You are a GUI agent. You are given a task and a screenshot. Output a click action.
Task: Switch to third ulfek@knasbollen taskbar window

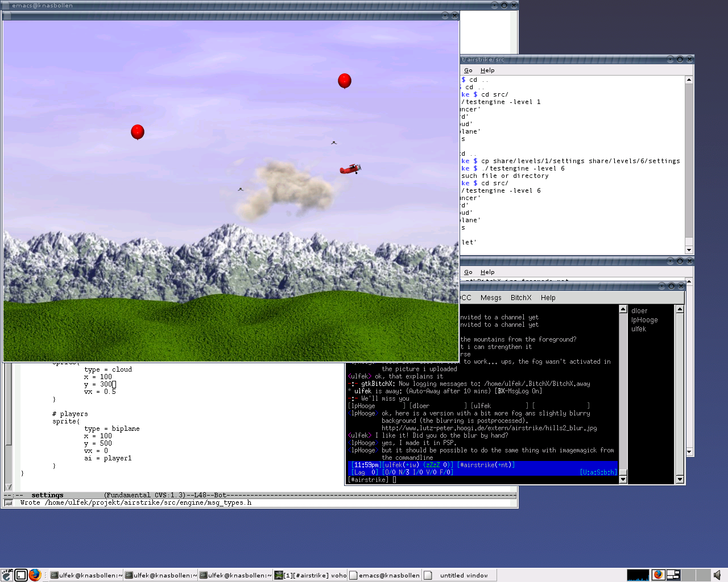point(235,575)
